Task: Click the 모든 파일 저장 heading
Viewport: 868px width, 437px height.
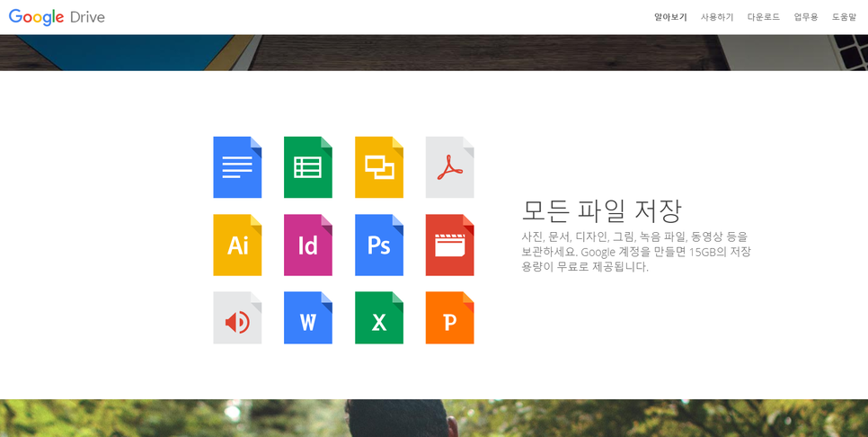Action: click(x=602, y=210)
